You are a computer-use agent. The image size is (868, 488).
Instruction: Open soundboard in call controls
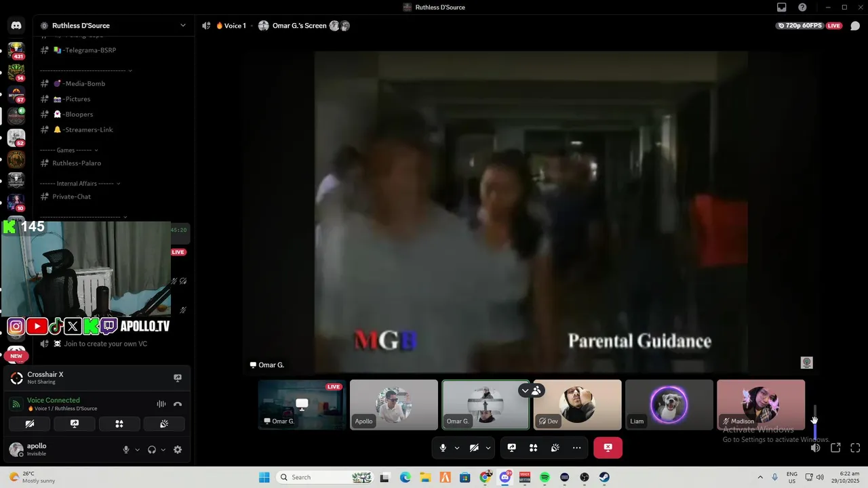point(555,447)
